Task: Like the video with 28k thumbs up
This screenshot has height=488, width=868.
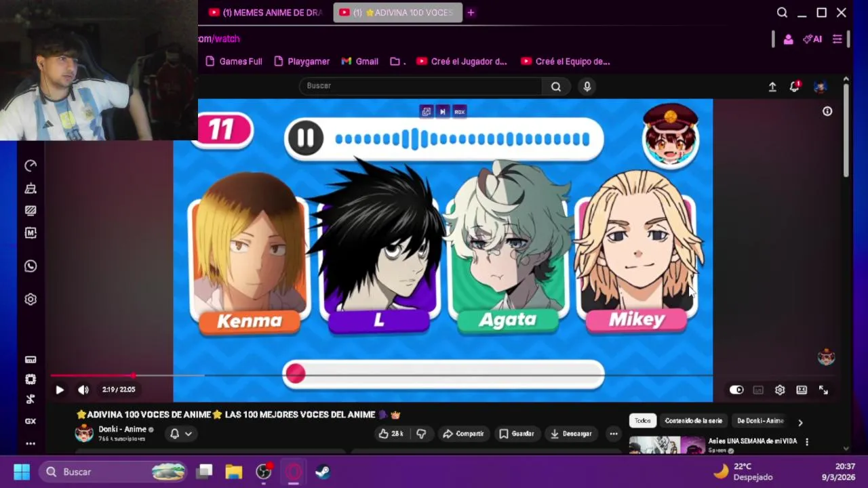Action: [x=391, y=434]
